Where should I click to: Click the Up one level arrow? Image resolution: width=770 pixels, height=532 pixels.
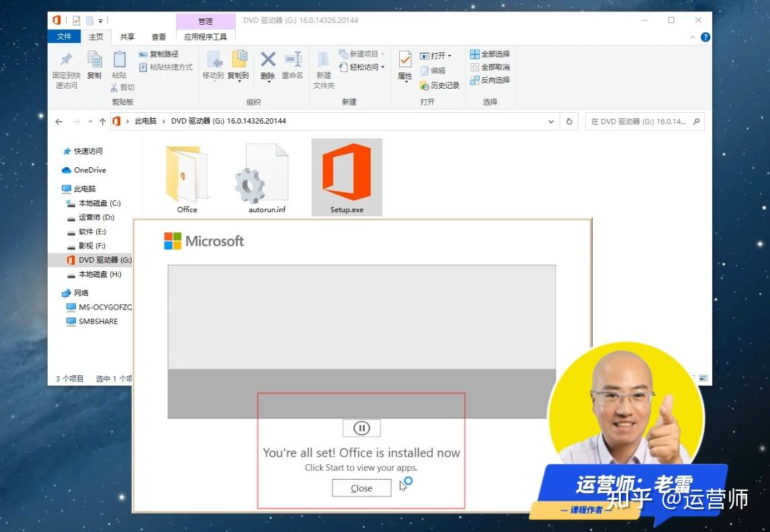(102, 122)
